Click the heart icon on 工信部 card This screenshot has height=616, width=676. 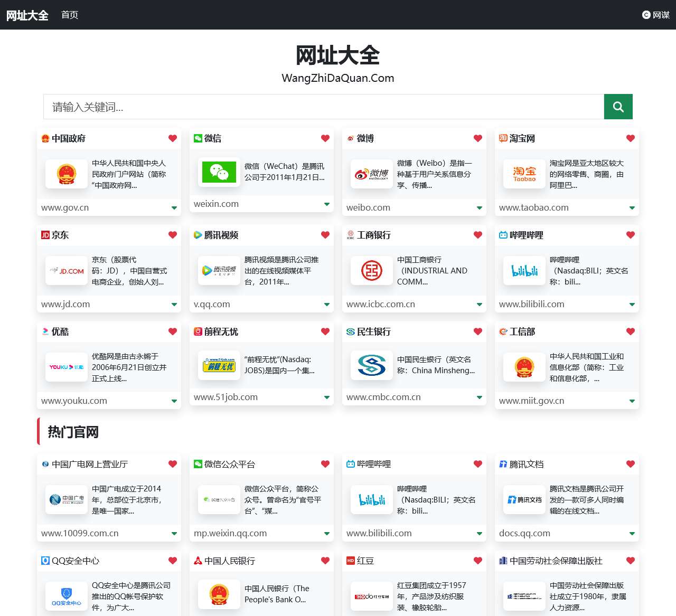coord(631,331)
